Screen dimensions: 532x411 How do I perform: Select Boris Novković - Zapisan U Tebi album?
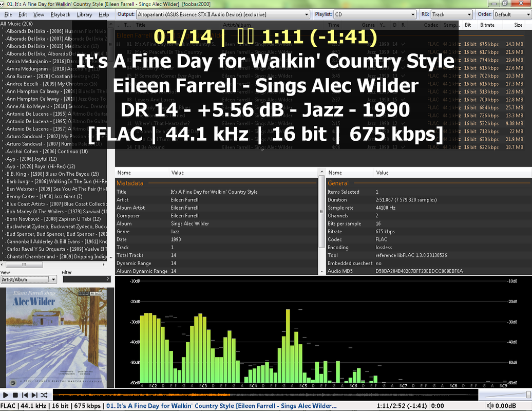[x=53, y=219]
